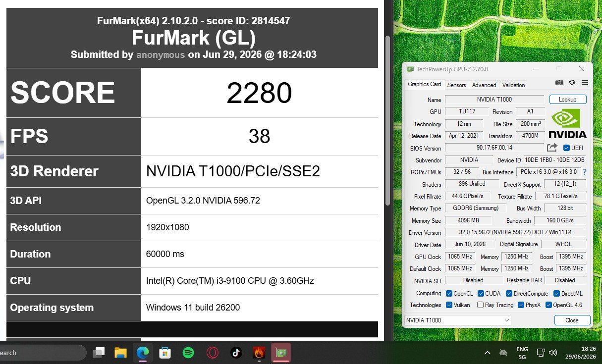Toggle the CUDA checkbox

[481, 293]
